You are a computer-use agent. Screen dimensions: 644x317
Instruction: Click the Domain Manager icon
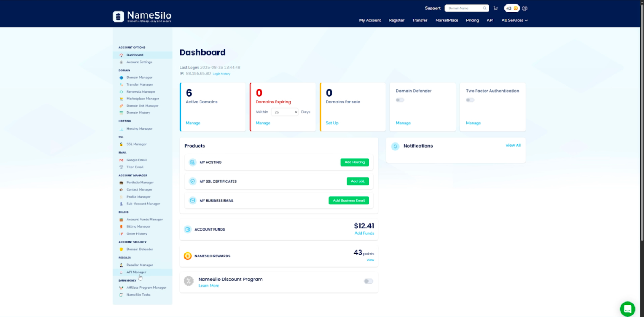(x=121, y=78)
